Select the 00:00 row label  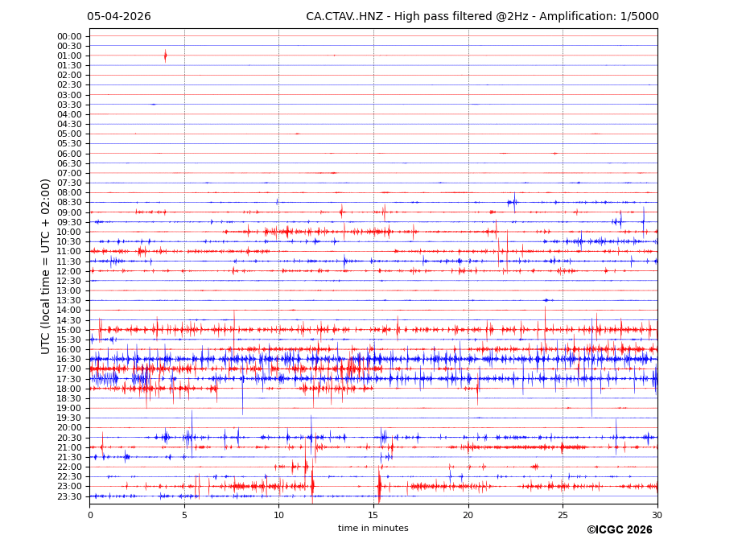click(x=69, y=36)
